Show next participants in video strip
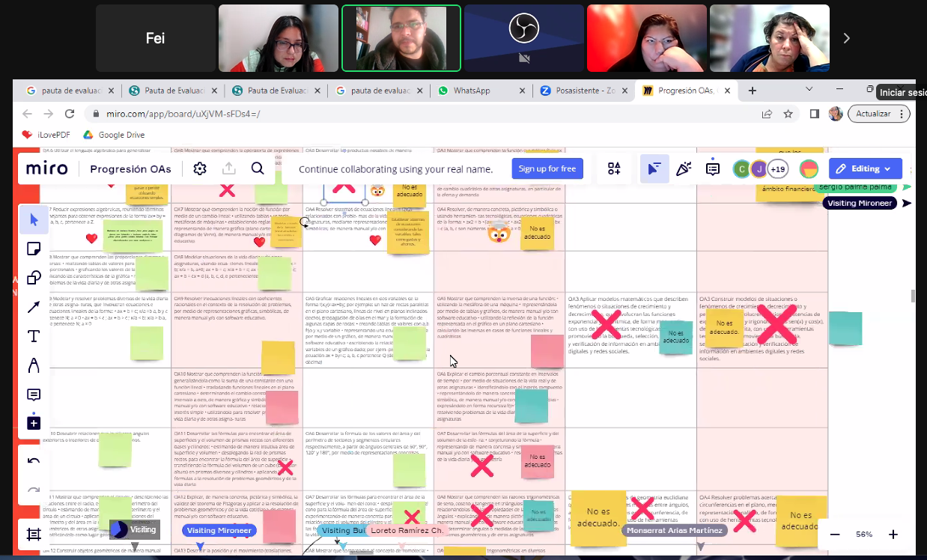This screenshot has width=927, height=560. [847, 38]
